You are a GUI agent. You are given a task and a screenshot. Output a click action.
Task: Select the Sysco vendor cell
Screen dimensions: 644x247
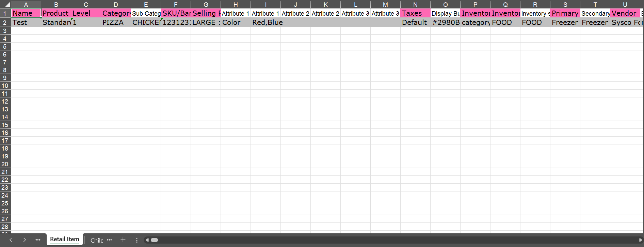pos(625,22)
